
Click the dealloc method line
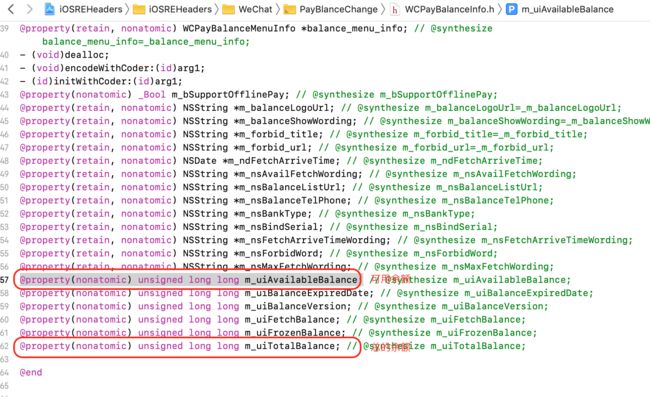click(x=64, y=55)
